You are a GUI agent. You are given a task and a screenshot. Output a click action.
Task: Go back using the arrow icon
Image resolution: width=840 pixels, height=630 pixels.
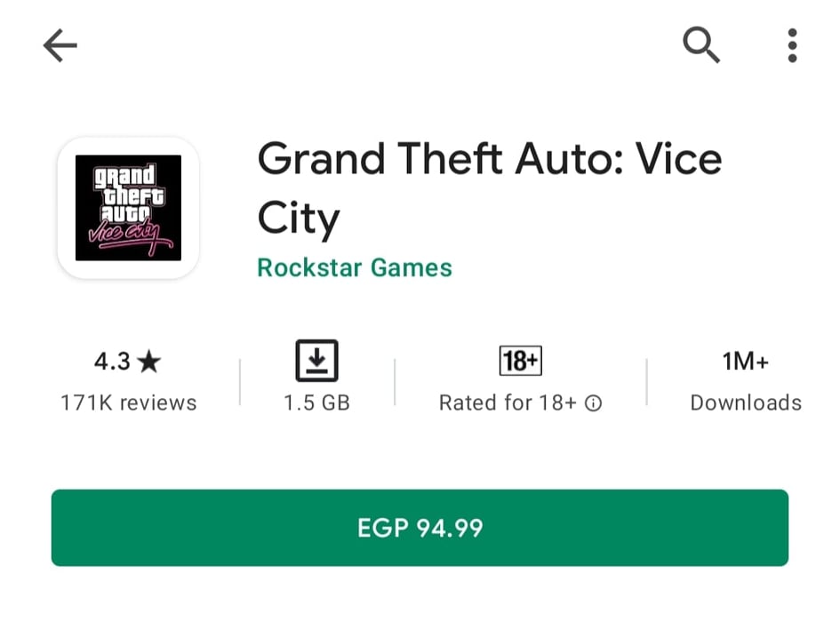point(60,45)
